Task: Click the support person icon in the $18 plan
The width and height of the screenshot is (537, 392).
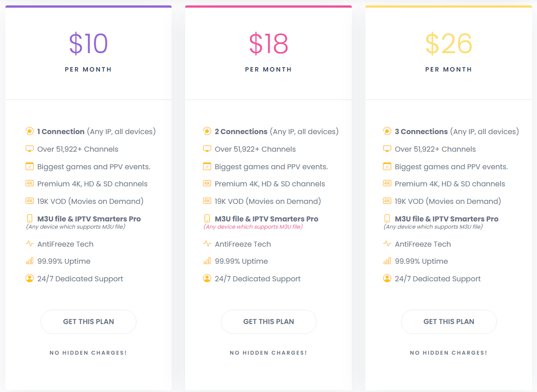Action: click(207, 279)
